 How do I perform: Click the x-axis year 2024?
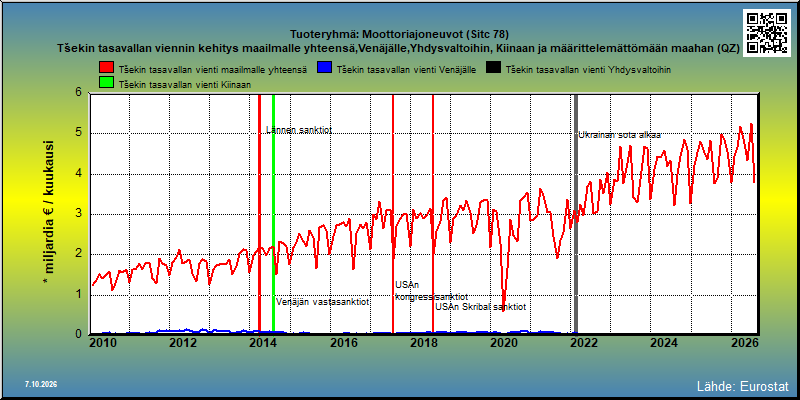[663, 343]
